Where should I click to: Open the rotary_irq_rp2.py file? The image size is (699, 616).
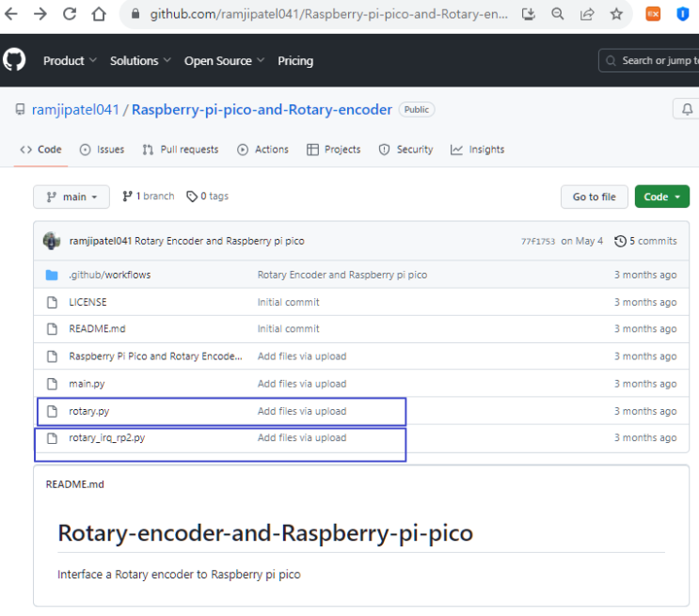point(107,437)
